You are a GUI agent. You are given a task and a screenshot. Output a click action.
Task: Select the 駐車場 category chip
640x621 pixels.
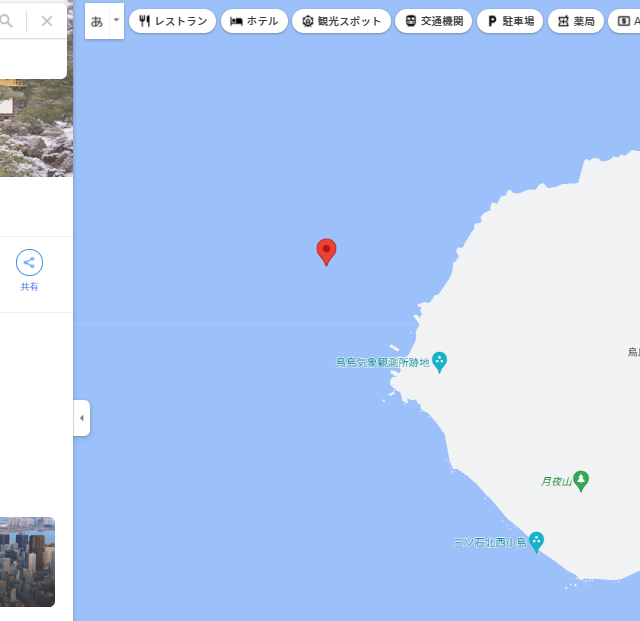click(x=510, y=21)
